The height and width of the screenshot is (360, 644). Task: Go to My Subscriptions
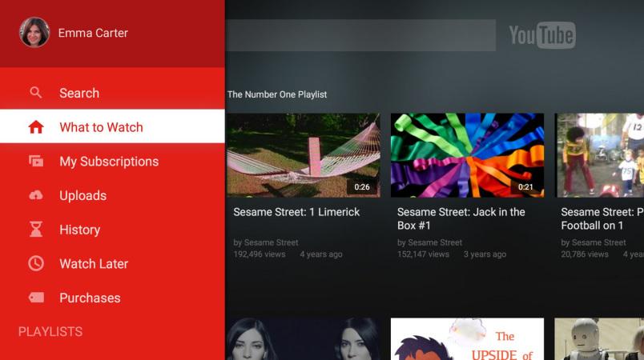pos(112,161)
